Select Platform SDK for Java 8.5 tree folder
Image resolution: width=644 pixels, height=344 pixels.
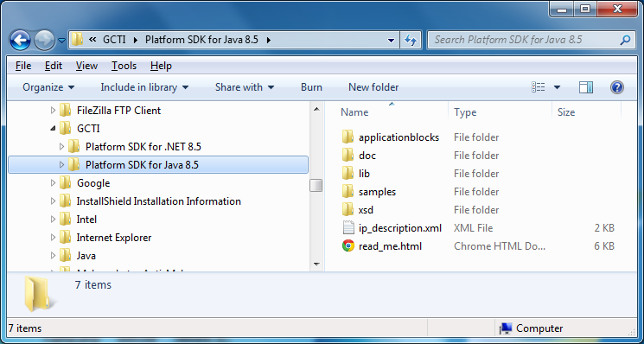[142, 164]
